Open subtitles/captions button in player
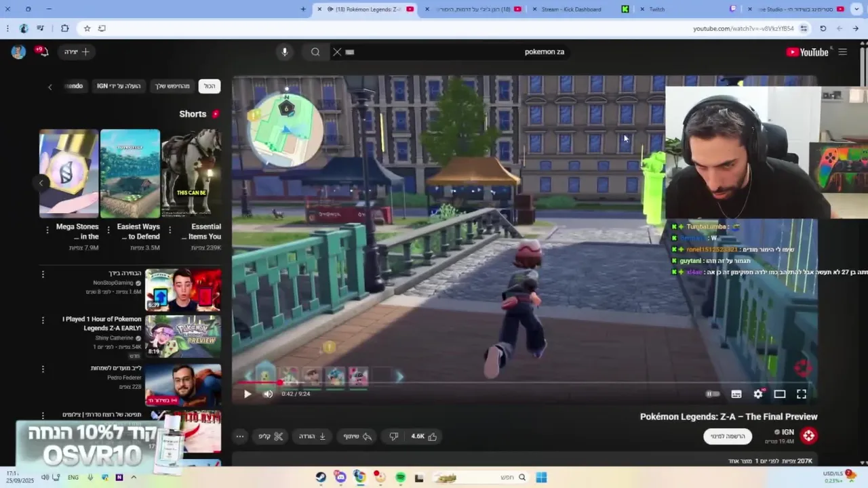 point(736,394)
